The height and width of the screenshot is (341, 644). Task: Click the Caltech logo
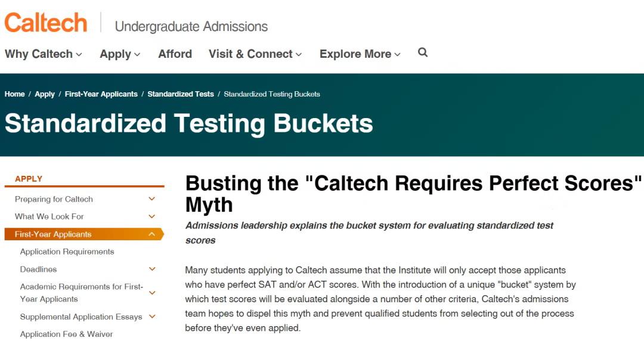click(x=46, y=23)
